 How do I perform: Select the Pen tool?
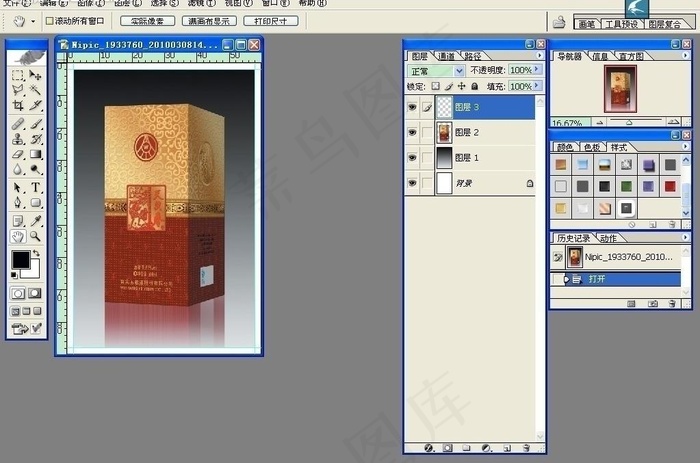(x=18, y=203)
